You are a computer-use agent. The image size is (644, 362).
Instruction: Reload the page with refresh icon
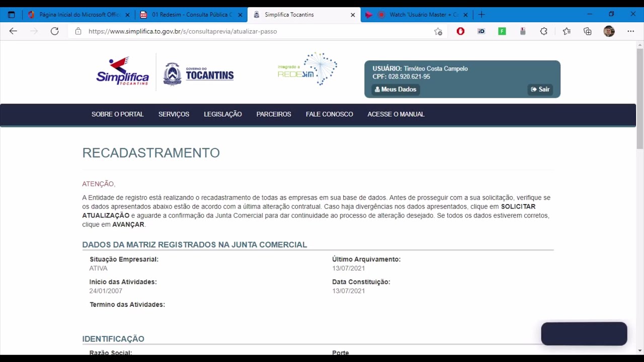(54, 31)
